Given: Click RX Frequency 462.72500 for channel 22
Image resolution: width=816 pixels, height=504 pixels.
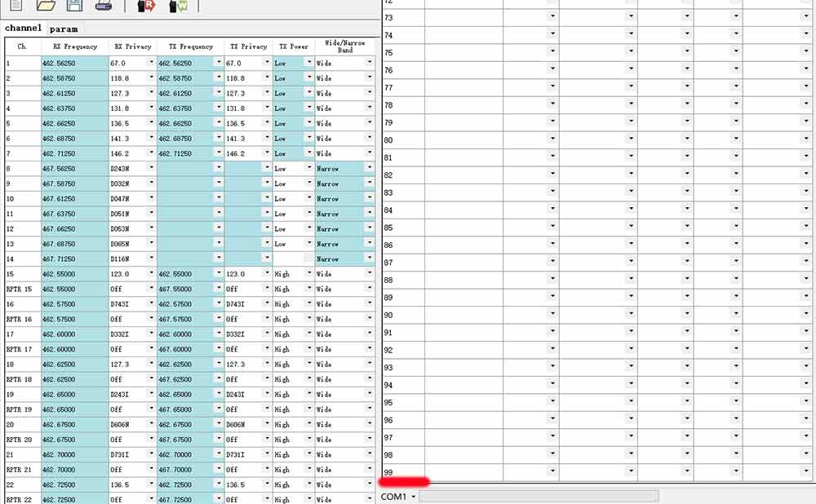Looking at the screenshot, I should click(x=75, y=485).
